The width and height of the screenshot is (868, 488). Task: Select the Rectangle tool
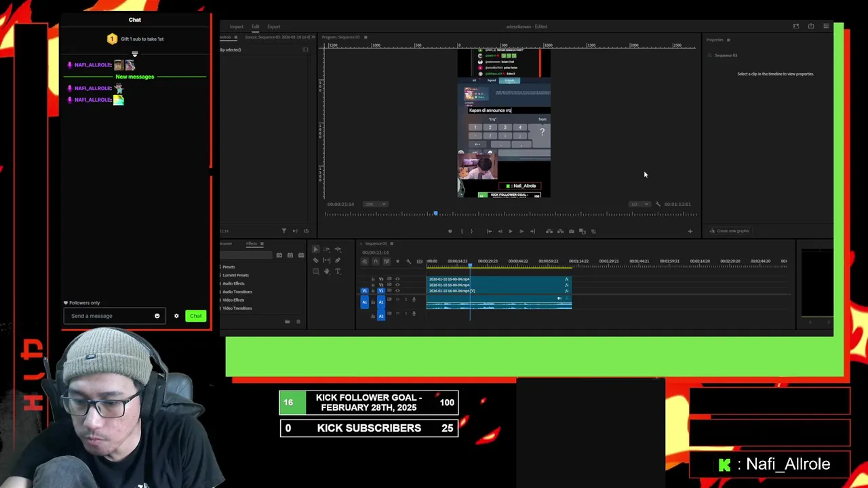(316, 271)
